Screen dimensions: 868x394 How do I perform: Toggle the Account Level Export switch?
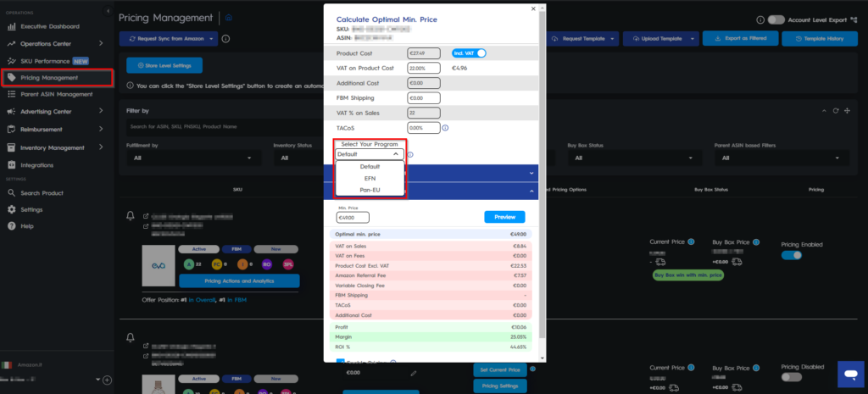(x=776, y=20)
